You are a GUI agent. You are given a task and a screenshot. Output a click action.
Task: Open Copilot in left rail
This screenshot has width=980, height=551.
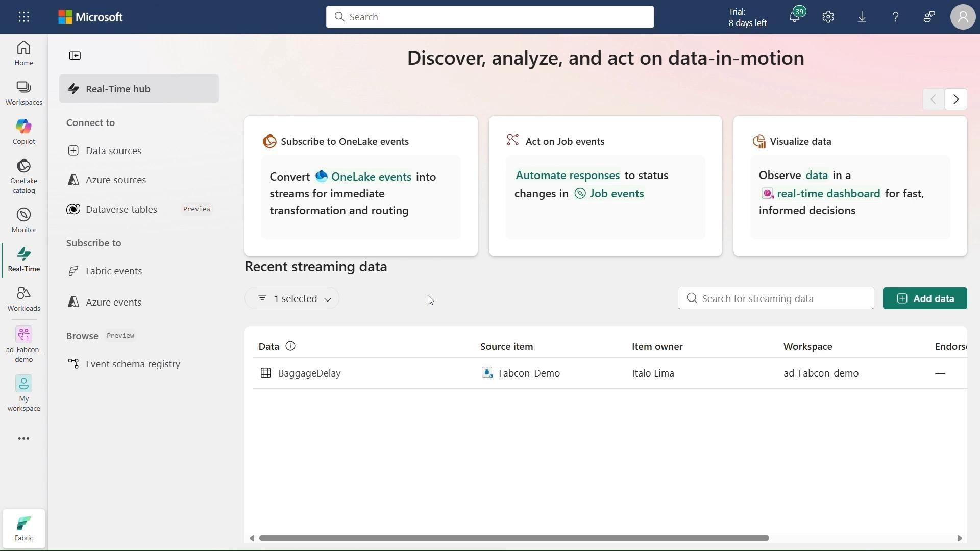pyautogui.click(x=23, y=132)
